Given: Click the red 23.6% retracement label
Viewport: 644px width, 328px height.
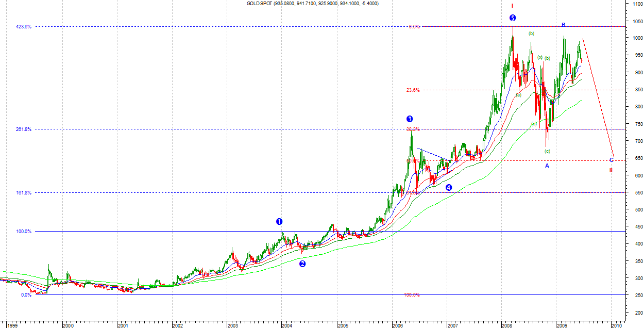Looking at the screenshot, I should [413, 90].
